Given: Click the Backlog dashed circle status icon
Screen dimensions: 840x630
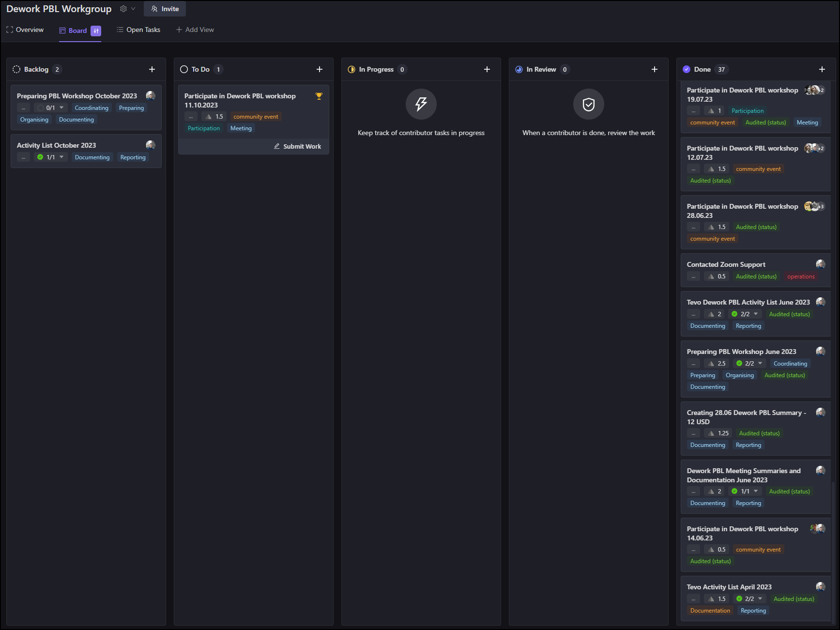Looking at the screenshot, I should [16, 69].
